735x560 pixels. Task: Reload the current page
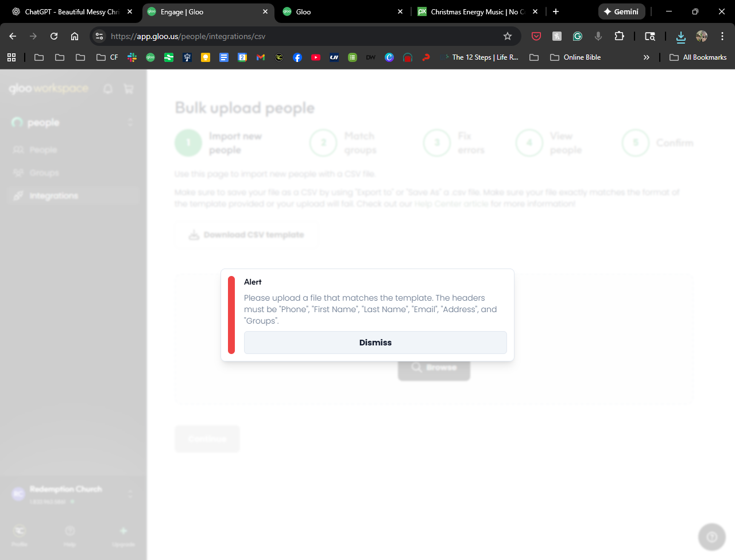click(54, 36)
